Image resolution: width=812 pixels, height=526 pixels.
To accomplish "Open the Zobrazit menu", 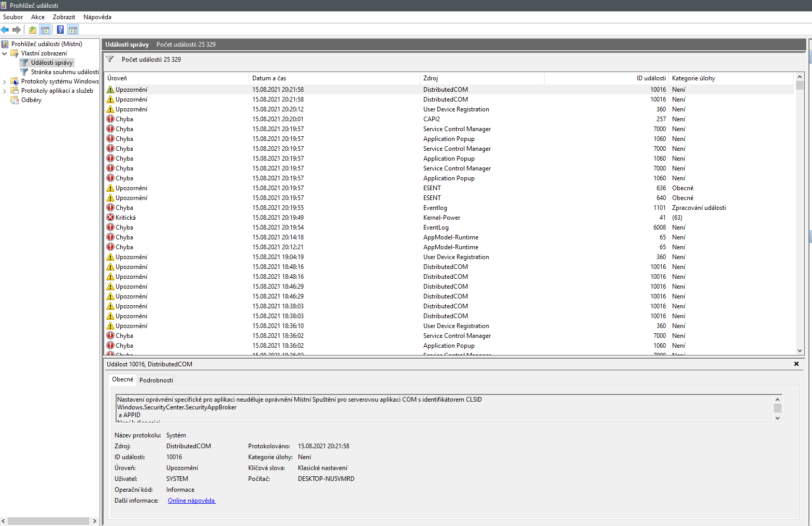I will (64, 17).
